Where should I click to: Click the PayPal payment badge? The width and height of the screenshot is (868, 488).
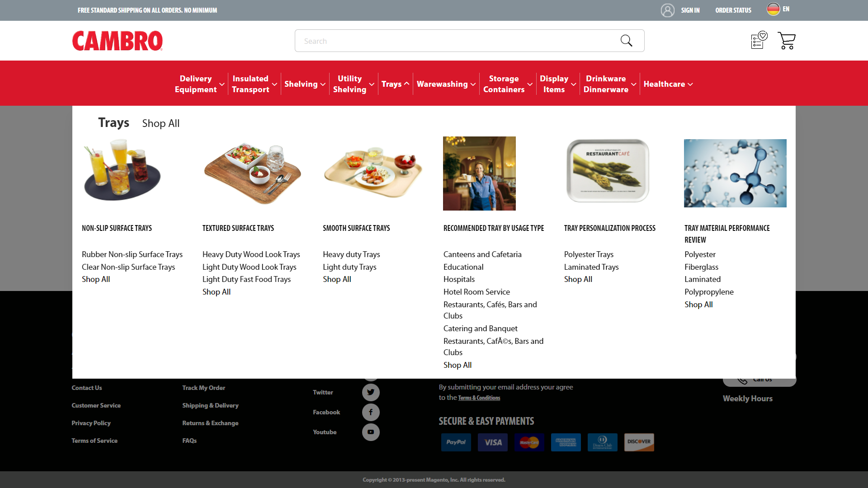(456, 442)
